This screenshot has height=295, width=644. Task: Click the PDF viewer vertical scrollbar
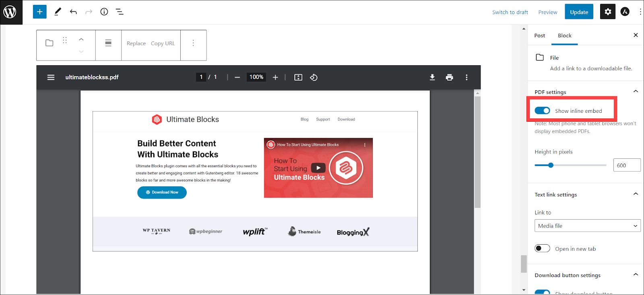click(477, 152)
